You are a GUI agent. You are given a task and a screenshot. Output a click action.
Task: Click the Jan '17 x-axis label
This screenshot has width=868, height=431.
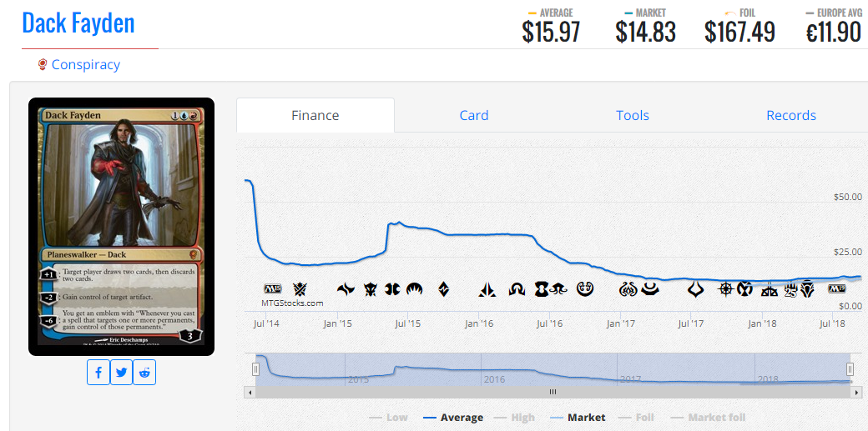click(x=621, y=323)
